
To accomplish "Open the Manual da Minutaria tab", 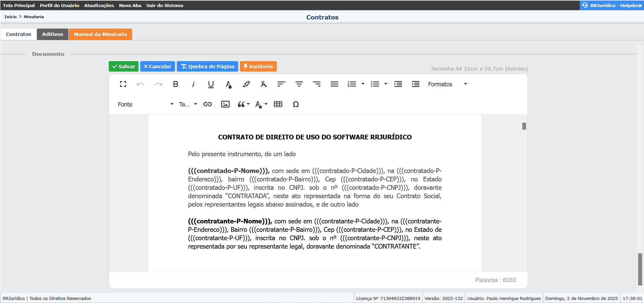I will pos(100,34).
